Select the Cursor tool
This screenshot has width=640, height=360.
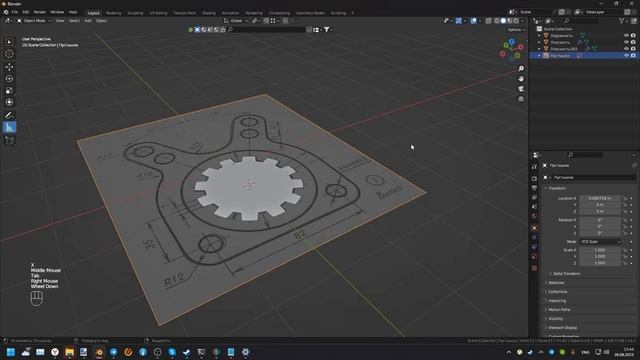(9, 54)
